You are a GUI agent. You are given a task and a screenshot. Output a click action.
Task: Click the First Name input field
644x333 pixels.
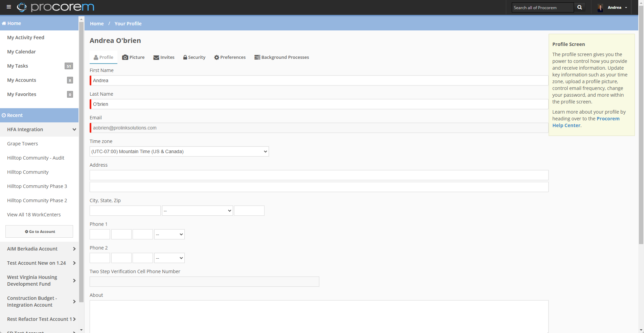(319, 80)
